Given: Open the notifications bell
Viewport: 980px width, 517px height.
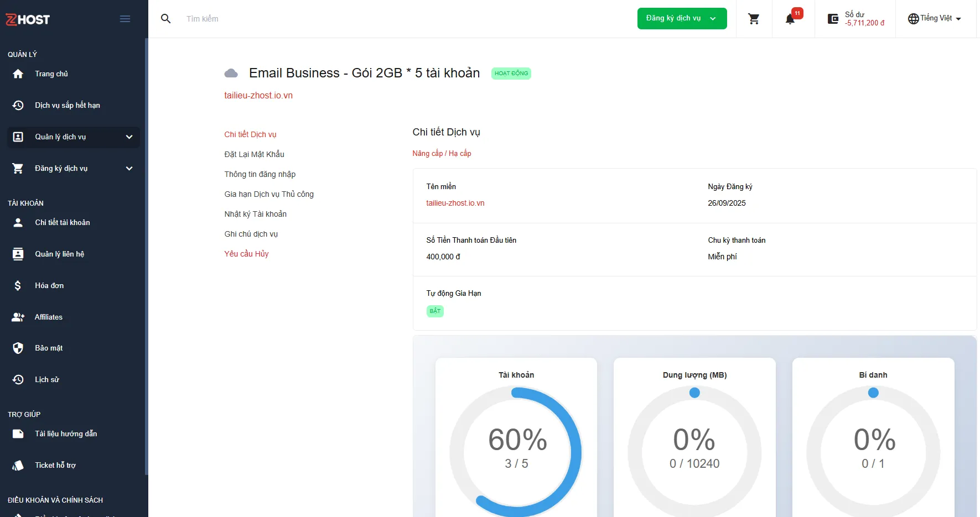Looking at the screenshot, I should point(790,19).
